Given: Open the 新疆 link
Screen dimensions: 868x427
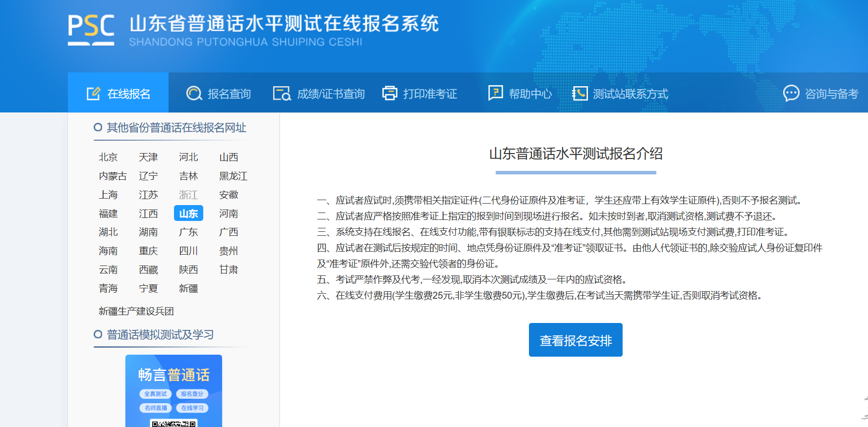Looking at the screenshot, I should click(x=188, y=288).
